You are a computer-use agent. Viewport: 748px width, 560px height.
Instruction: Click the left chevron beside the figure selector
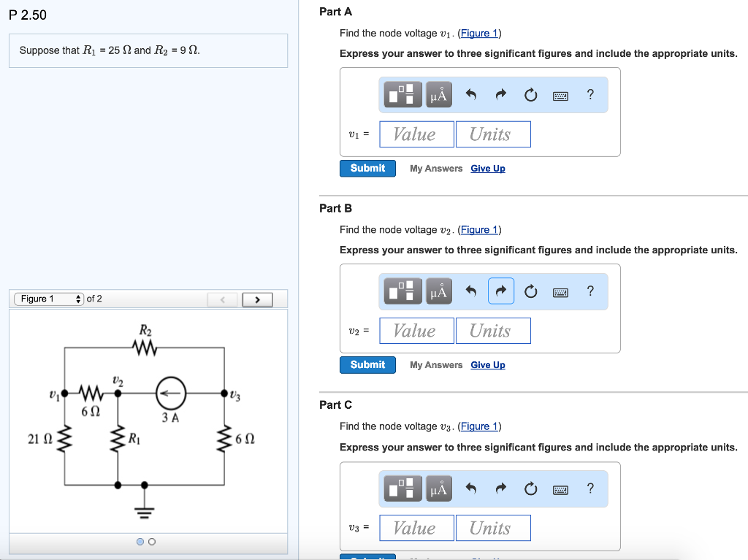tap(222, 299)
